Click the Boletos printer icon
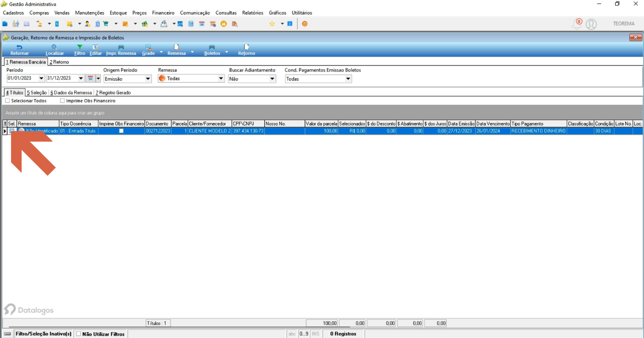Image resolution: width=644 pixels, height=338 pixels. pos(212,50)
